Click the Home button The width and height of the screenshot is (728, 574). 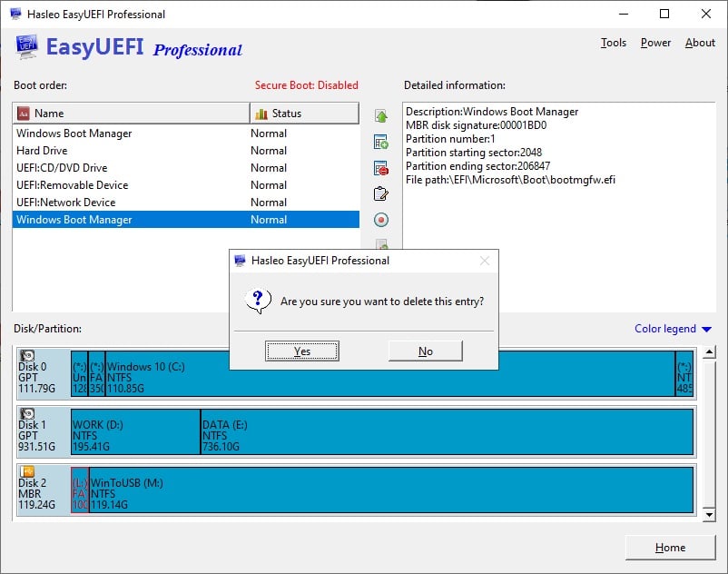670,548
